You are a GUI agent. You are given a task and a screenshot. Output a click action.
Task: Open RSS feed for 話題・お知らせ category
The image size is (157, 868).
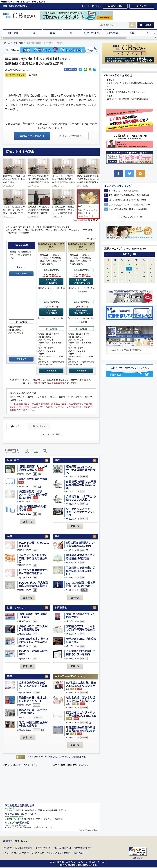[x=47, y=608]
